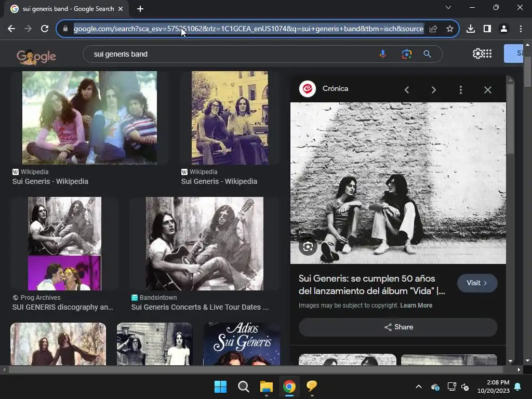View site information lock icon
The width and height of the screenshot is (532, 399).
pyautogui.click(x=65, y=29)
